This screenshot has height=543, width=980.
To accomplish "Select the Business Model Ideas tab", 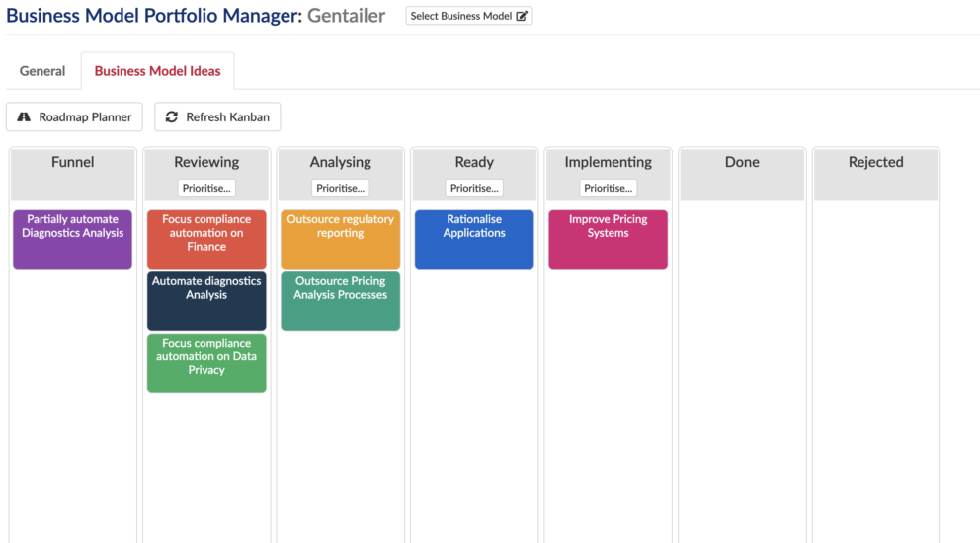I will (157, 71).
